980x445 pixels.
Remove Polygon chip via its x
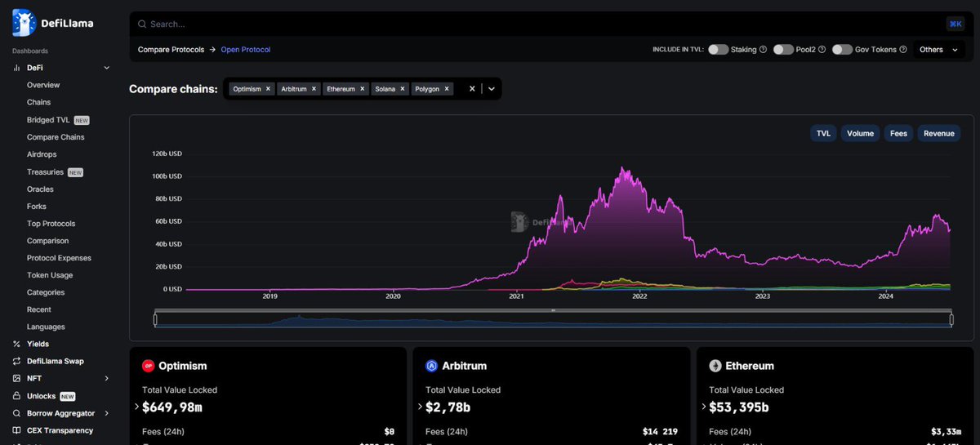click(x=447, y=89)
